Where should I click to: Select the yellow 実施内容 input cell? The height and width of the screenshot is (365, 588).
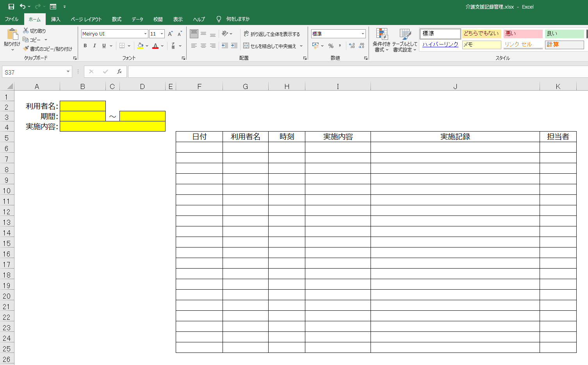[112, 126]
